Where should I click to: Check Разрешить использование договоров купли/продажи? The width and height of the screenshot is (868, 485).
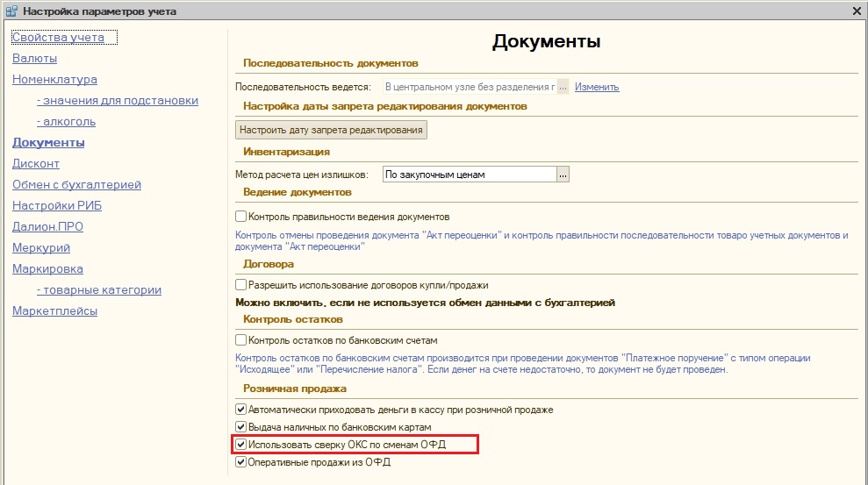click(x=240, y=285)
